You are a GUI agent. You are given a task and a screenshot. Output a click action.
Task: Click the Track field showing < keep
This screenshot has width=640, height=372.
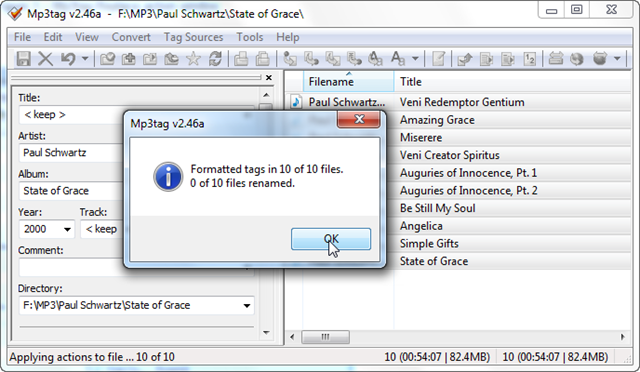tap(102, 229)
